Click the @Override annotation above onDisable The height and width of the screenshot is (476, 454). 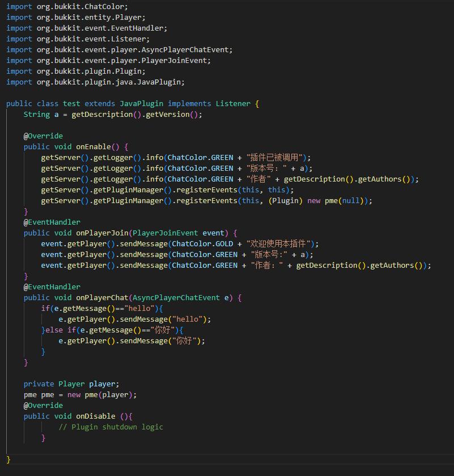point(43,406)
